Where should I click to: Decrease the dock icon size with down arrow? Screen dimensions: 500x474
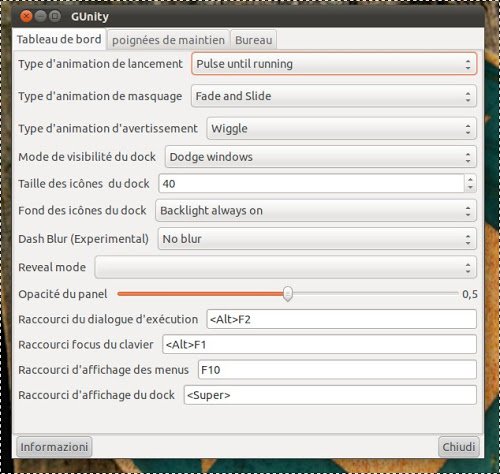coord(470,188)
